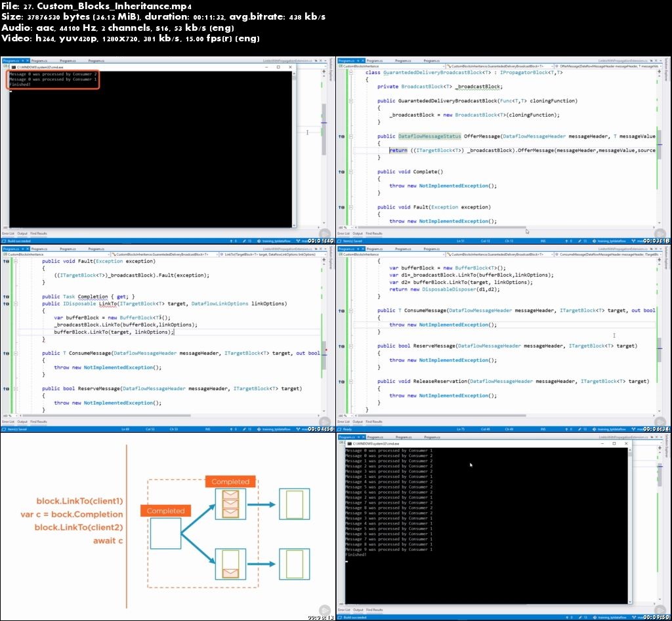Toggle the INS insert mode indicator in 00:03:18 frame

pos(543,241)
